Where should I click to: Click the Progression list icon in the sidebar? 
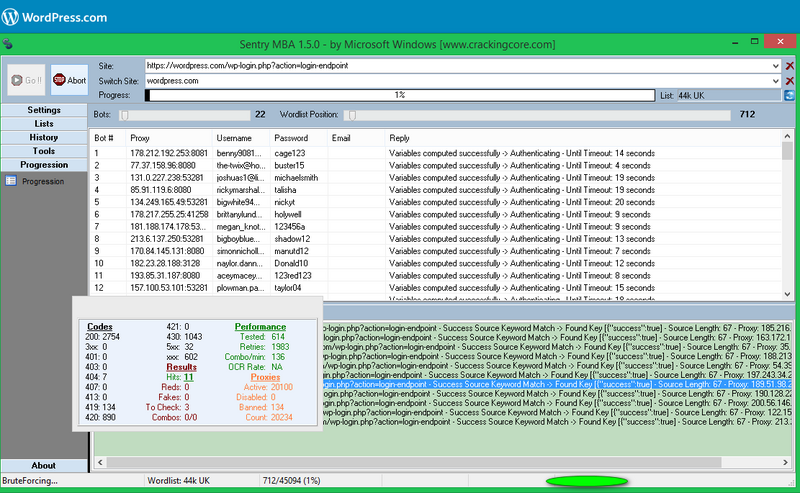(x=11, y=181)
